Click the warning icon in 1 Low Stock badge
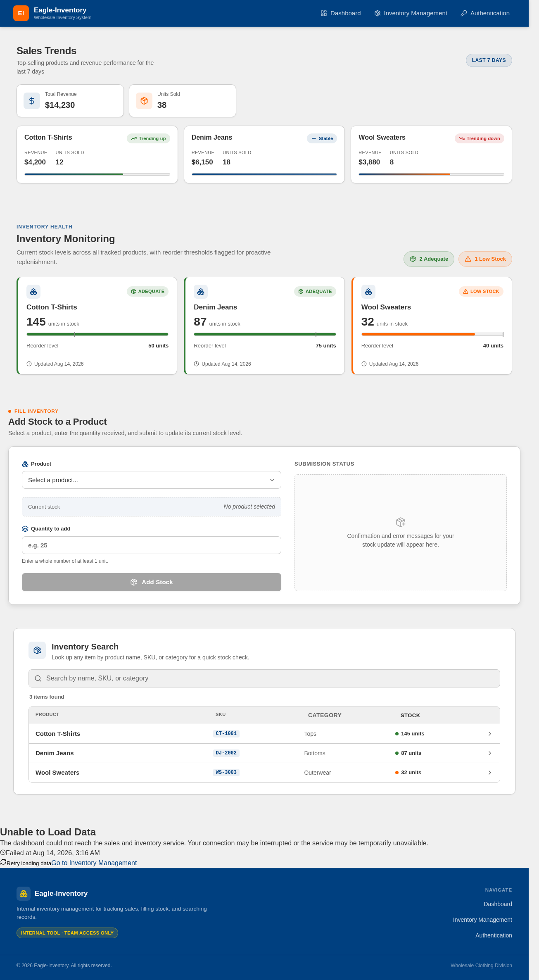The width and height of the screenshot is (539, 980). (x=468, y=259)
